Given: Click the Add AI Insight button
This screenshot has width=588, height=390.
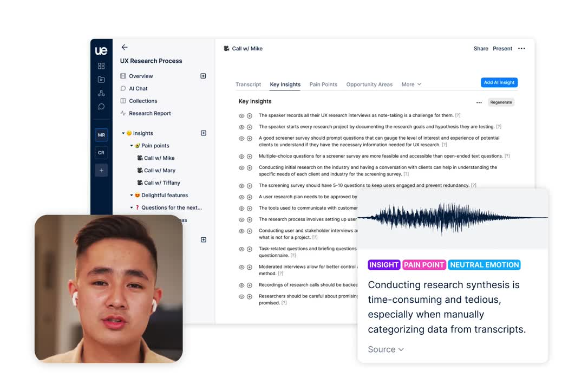Looking at the screenshot, I should tap(499, 82).
